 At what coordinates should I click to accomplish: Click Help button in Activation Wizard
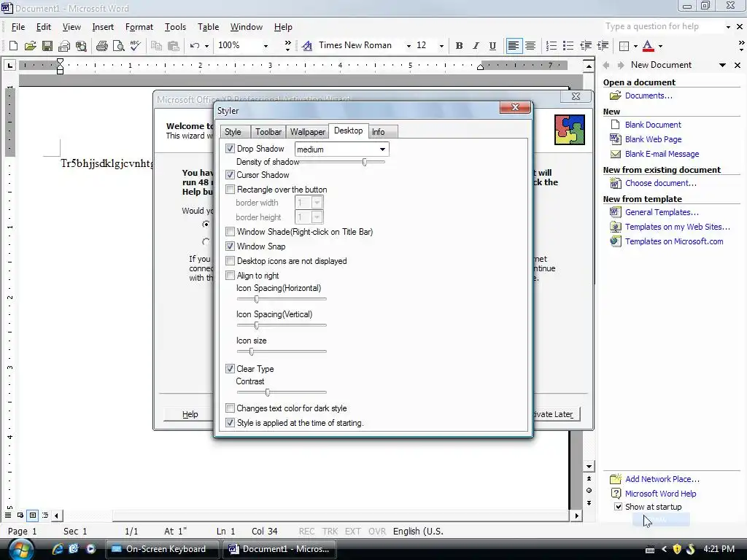[x=190, y=414]
